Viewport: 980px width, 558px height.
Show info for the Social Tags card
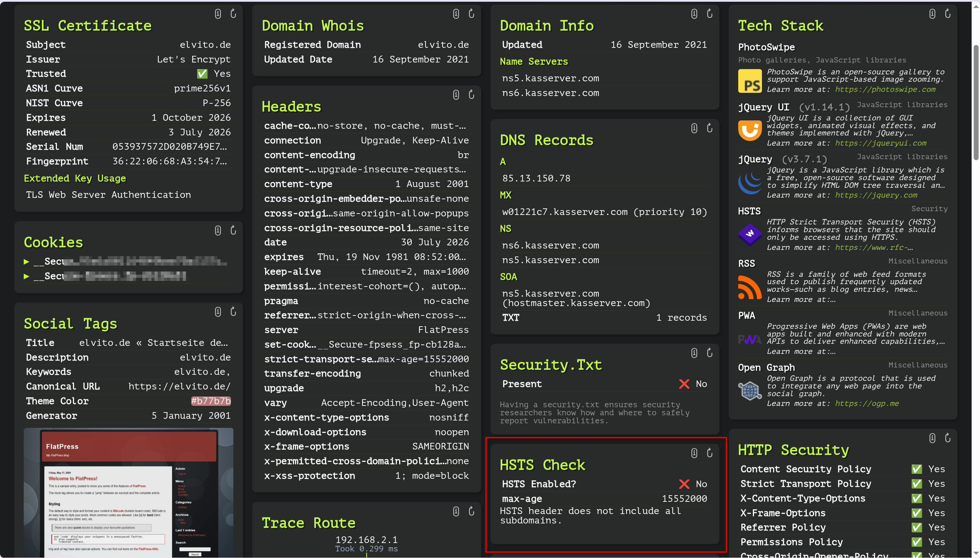click(218, 312)
